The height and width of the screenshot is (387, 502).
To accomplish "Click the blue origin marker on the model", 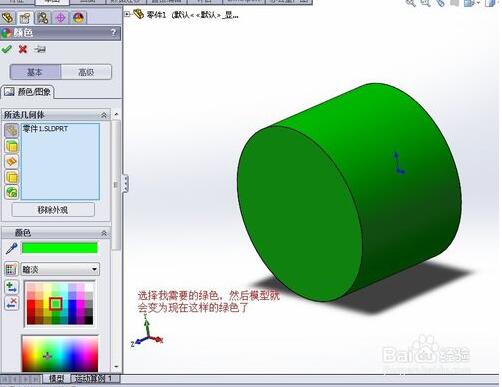I will click(x=399, y=163).
